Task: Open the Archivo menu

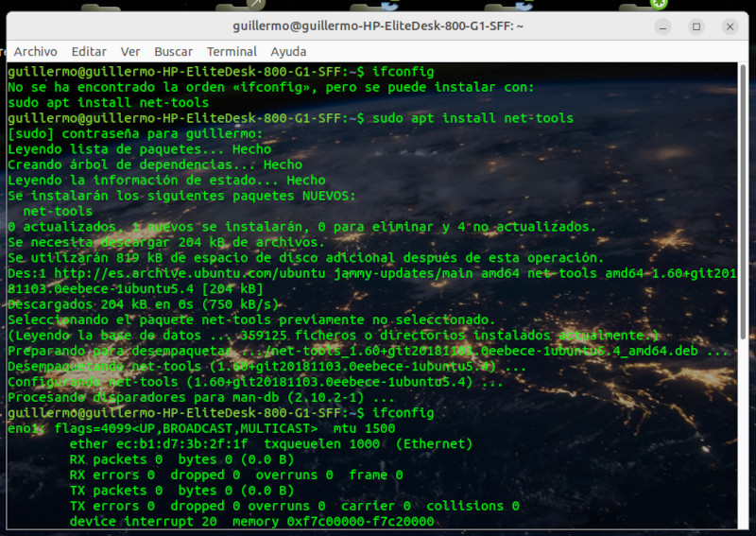Action: [x=35, y=51]
